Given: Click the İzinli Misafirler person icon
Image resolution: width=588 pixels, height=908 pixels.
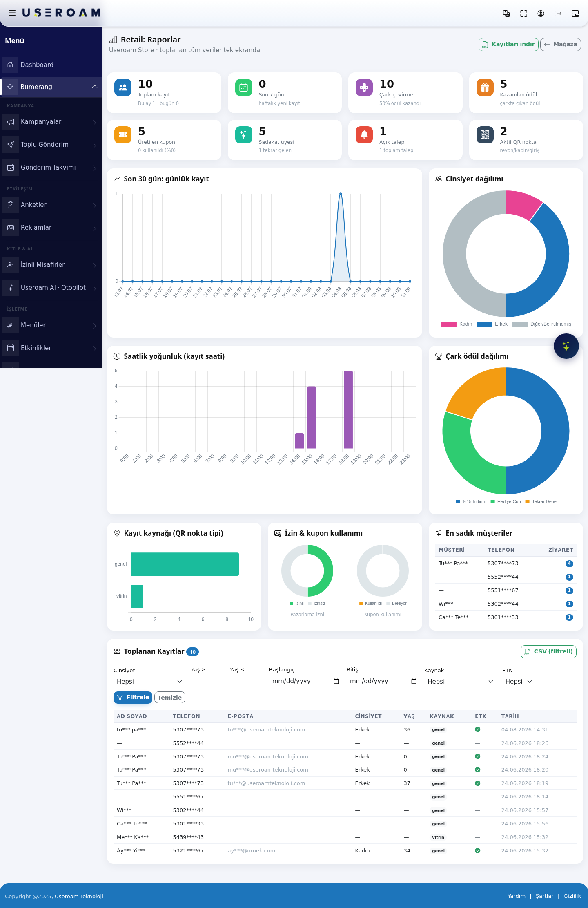Looking at the screenshot, I should 11,265.
